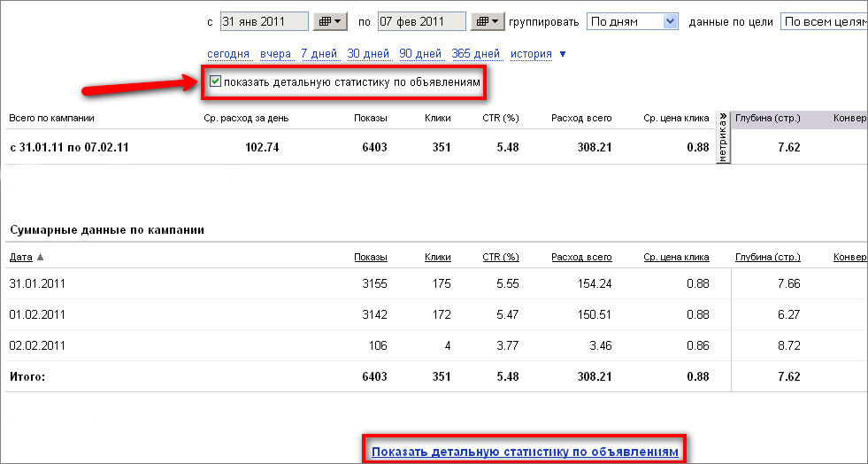Choose the '30 дней' period link

[x=368, y=54]
